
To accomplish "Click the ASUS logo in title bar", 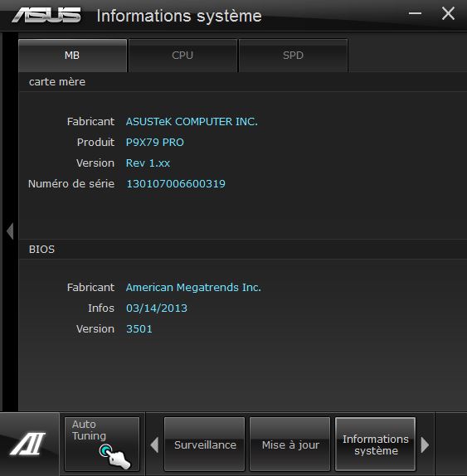I will [x=46, y=15].
